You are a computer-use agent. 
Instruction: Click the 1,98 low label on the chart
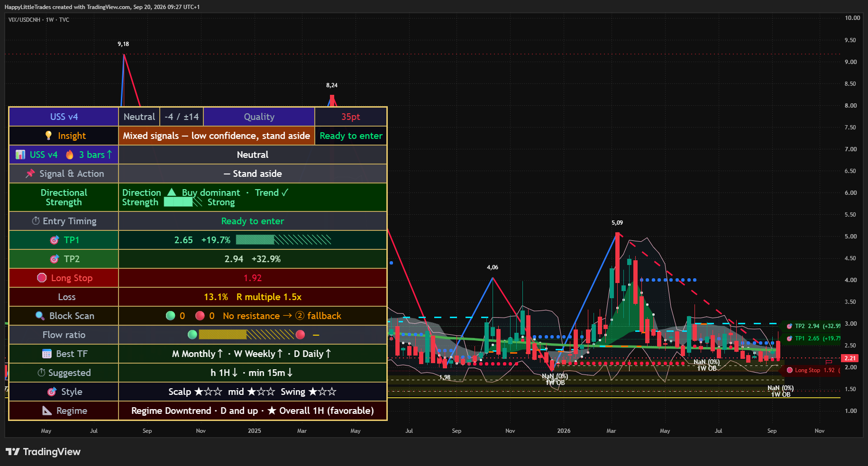(445, 378)
